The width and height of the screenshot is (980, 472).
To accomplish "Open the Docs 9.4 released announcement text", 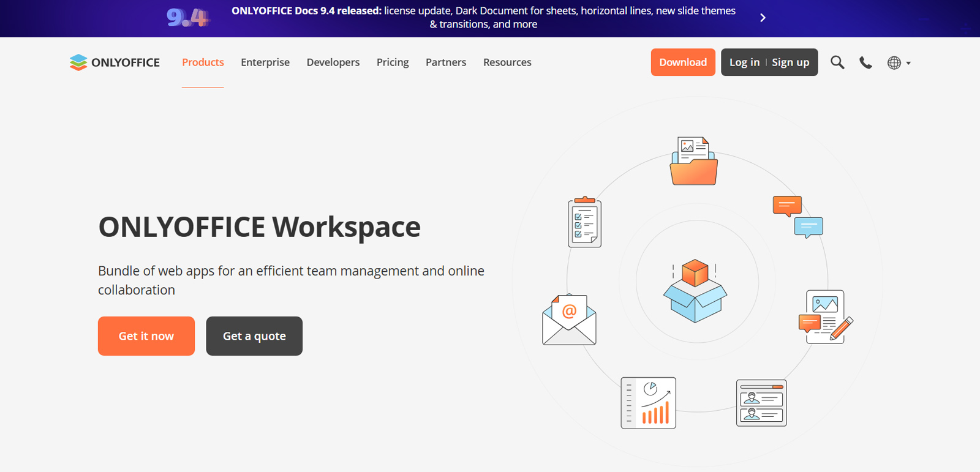I will (x=483, y=18).
